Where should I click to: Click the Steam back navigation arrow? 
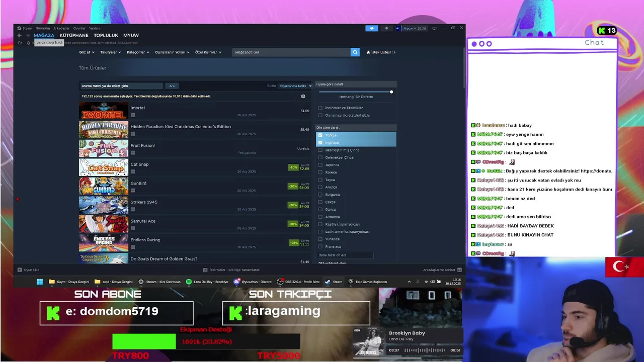click(20, 35)
